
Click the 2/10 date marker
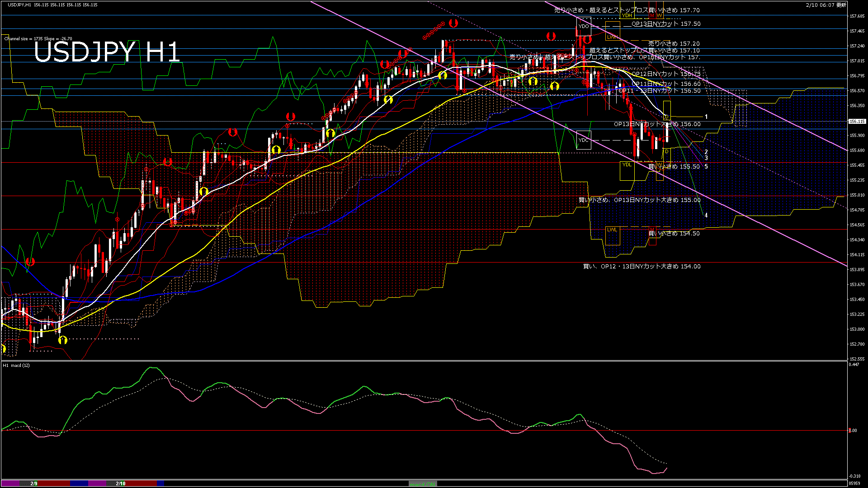(121, 483)
